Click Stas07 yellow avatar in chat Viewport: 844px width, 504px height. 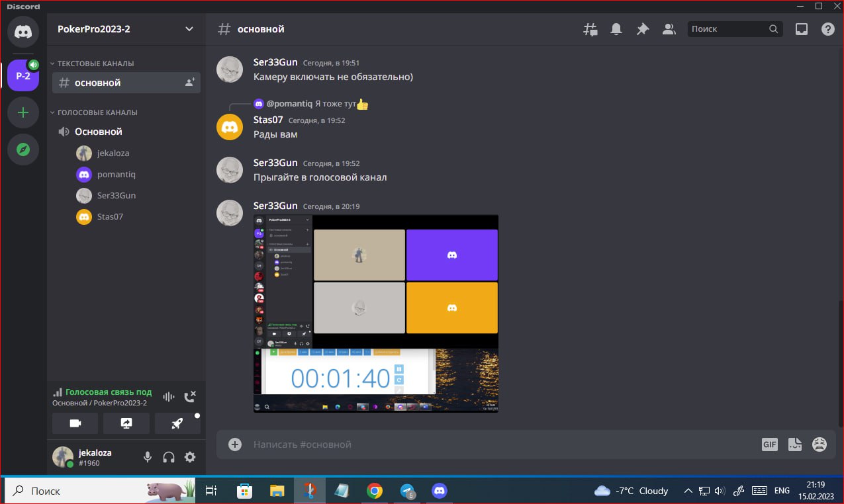pos(230,127)
